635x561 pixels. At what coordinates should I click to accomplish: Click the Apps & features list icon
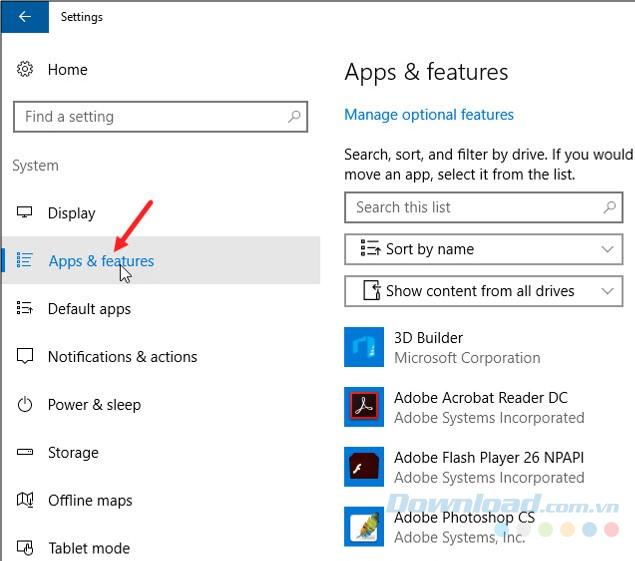[x=24, y=260]
